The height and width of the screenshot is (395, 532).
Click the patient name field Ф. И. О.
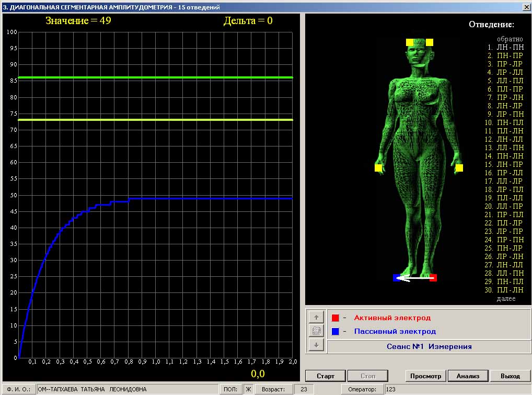tap(128, 389)
